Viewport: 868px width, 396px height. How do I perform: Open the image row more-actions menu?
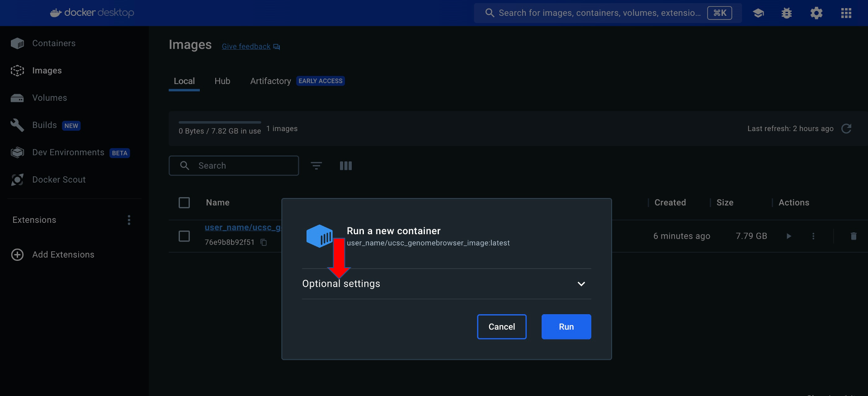pyautogui.click(x=813, y=236)
